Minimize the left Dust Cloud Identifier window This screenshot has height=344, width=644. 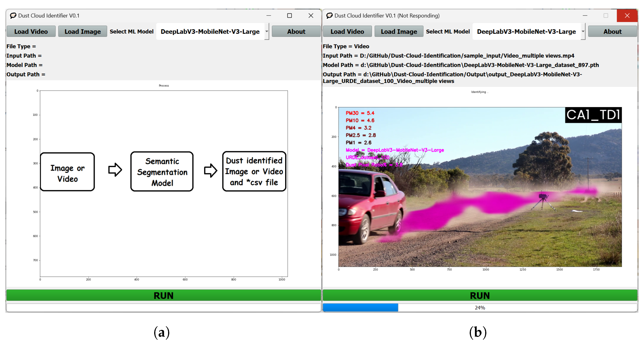tap(269, 15)
